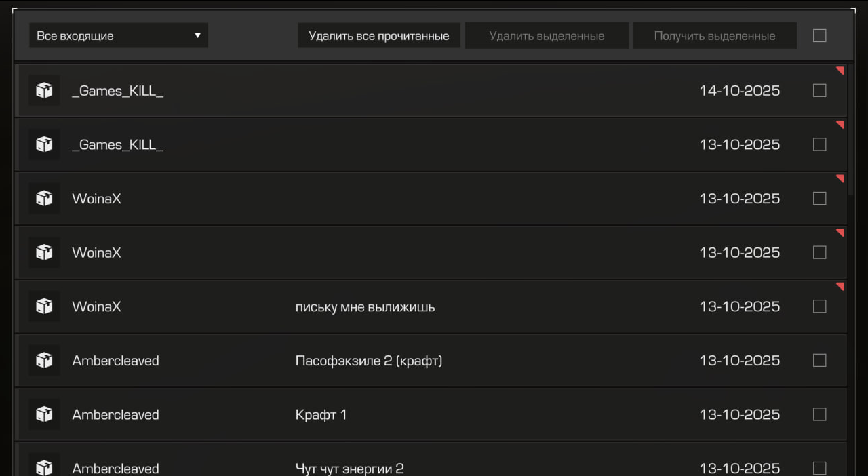Click package icon of _Games_KILL_ 13-10-2025 mail
The width and height of the screenshot is (868, 476).
pos(44,144)
